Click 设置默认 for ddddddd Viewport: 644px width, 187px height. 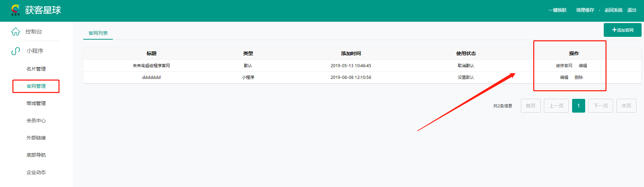[466, 77]
